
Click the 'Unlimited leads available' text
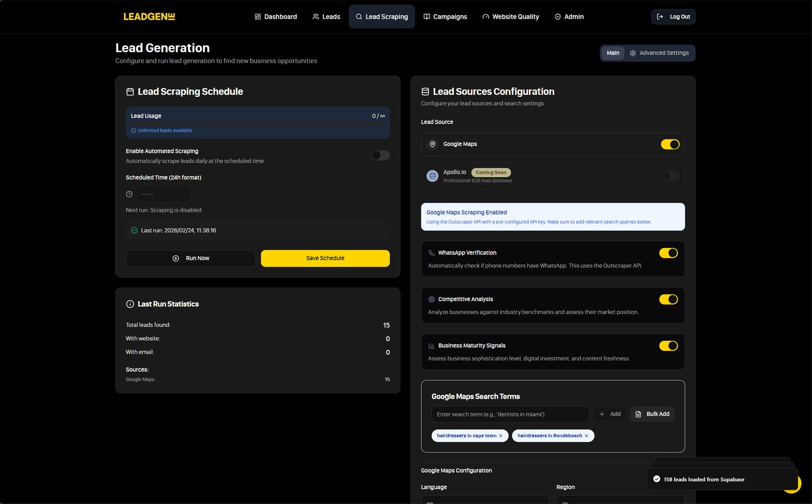[x=164, y=131]
